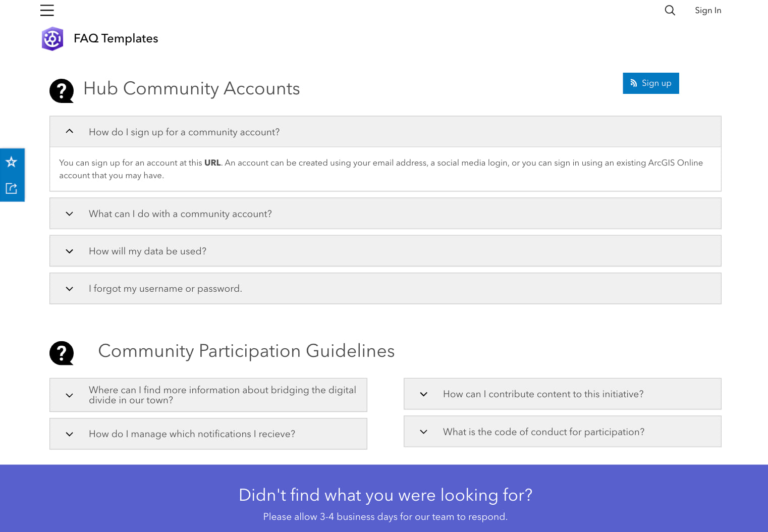This screenshot has width=768, height=532.
Task: Click the share icon in the blue sidebar
Action: (11, 188)
